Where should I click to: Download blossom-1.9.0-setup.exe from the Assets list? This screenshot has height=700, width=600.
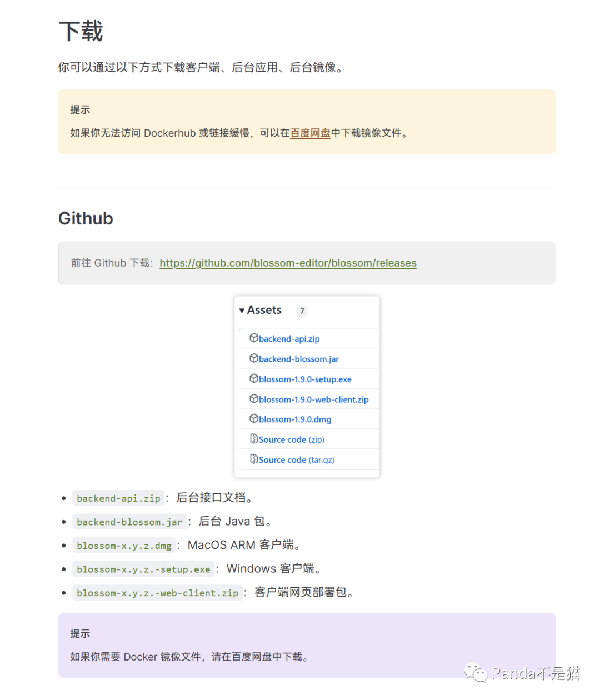point(305,379)
